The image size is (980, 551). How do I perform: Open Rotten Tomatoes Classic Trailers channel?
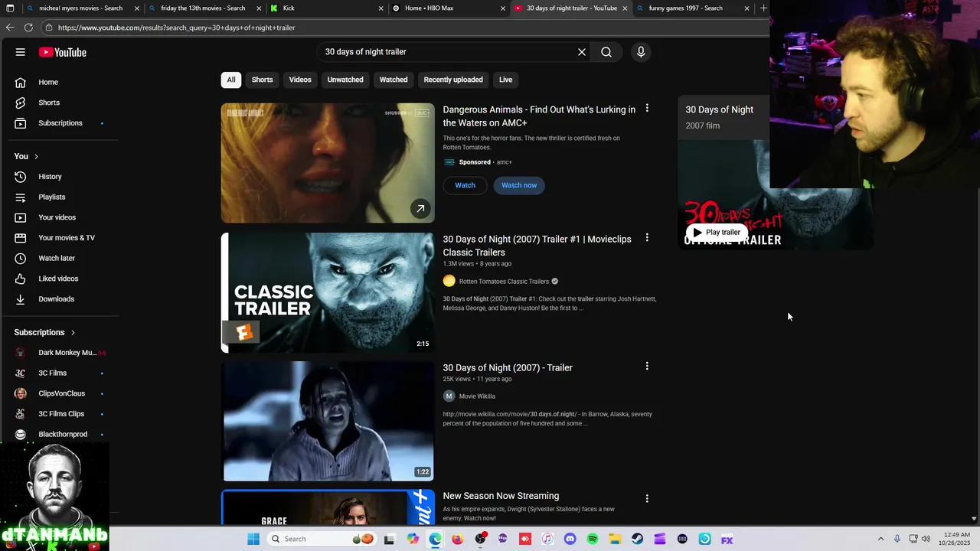(504, 281)
